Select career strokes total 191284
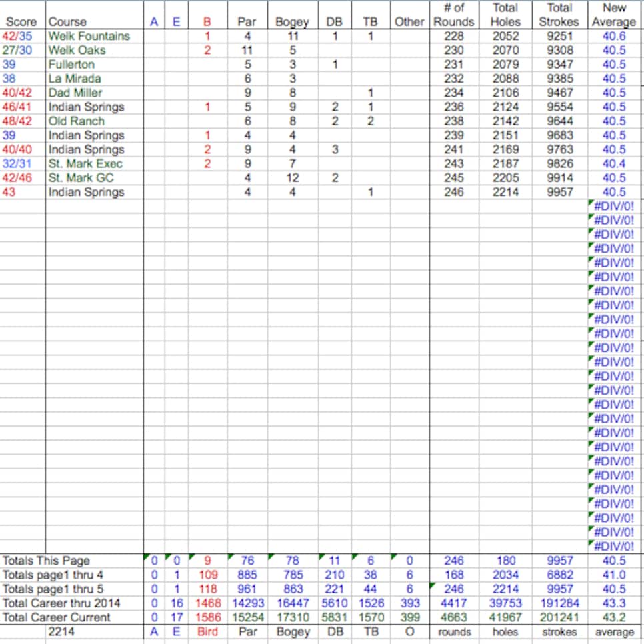 (560, 603)
